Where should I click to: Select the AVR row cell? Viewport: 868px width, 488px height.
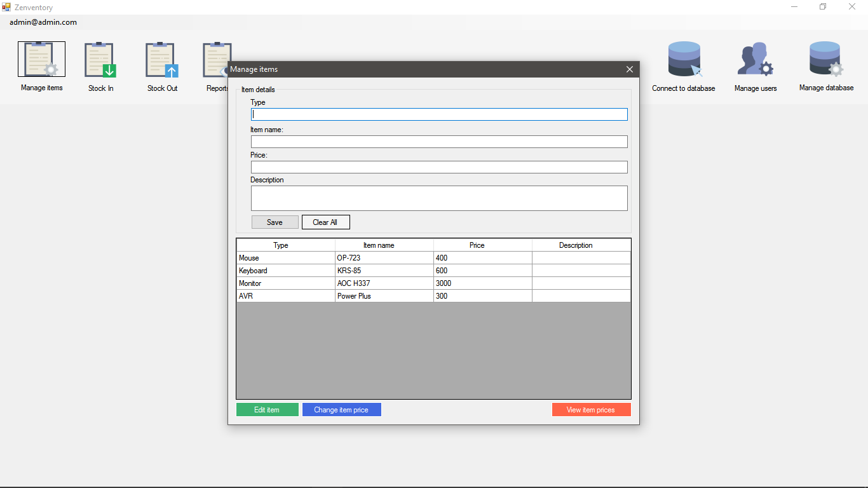tap(286, 296)
